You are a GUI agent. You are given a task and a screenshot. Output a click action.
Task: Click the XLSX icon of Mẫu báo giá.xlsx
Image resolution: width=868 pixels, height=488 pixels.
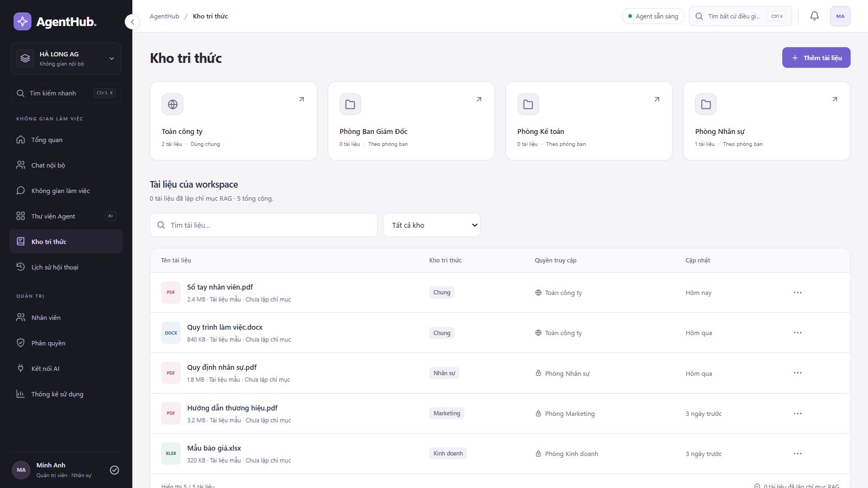171,454
